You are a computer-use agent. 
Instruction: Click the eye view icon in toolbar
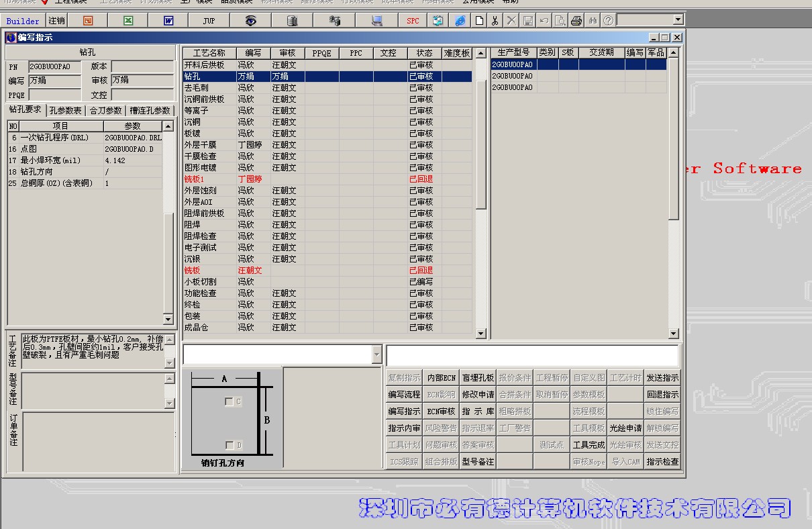[x=250, y=21]
